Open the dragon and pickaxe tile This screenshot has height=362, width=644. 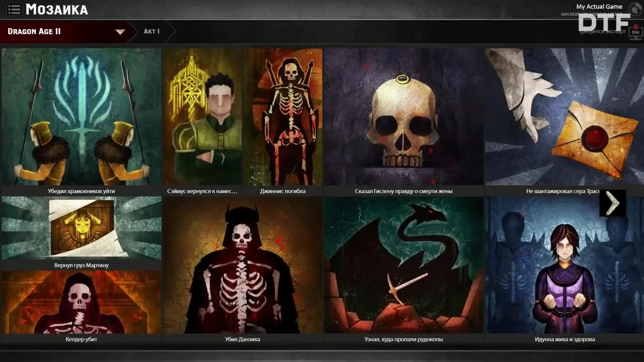[x=404, y=265]
